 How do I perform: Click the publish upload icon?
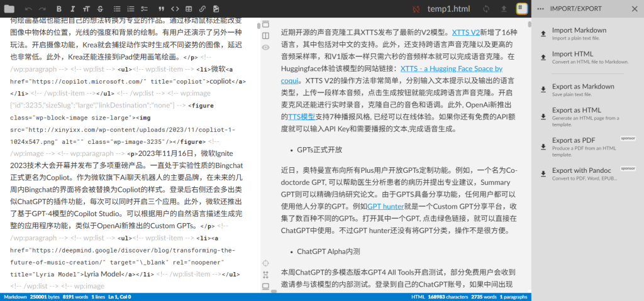[x=504, y=9]
